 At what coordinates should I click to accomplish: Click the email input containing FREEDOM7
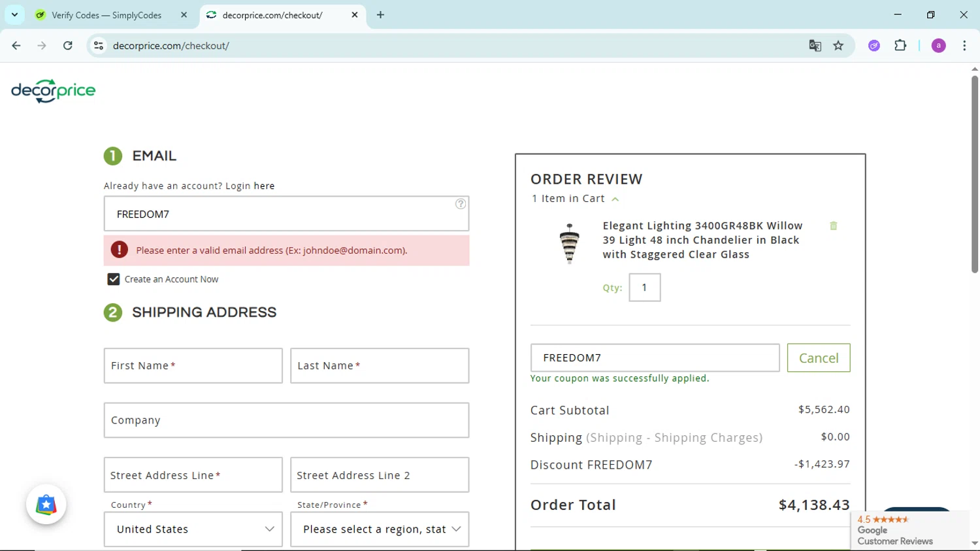(x=286, y=214)
